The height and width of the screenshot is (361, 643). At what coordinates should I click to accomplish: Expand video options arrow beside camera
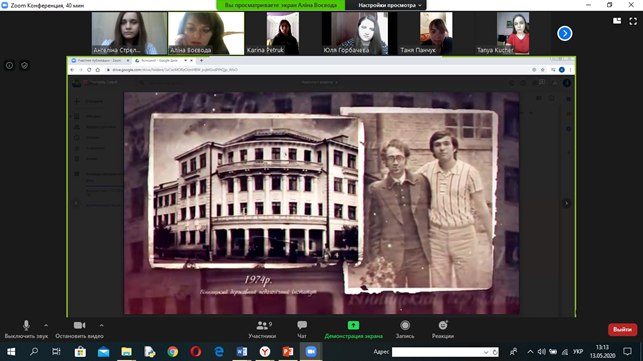[x=101, y=325]
